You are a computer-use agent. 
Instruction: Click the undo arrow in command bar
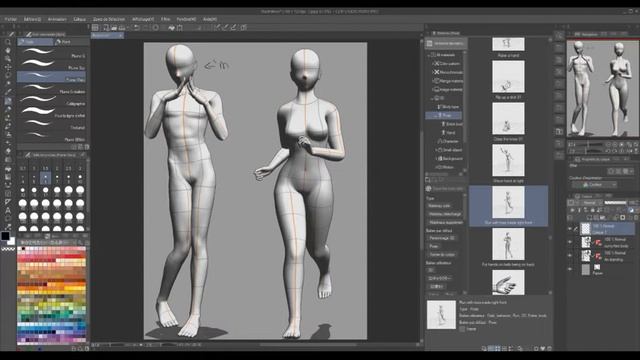point(137,28)
